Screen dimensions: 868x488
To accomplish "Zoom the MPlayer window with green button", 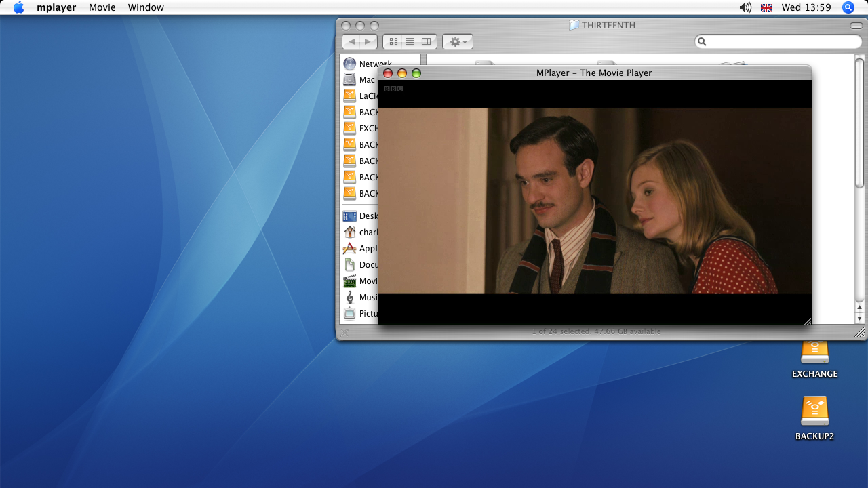I will point(416,73).
